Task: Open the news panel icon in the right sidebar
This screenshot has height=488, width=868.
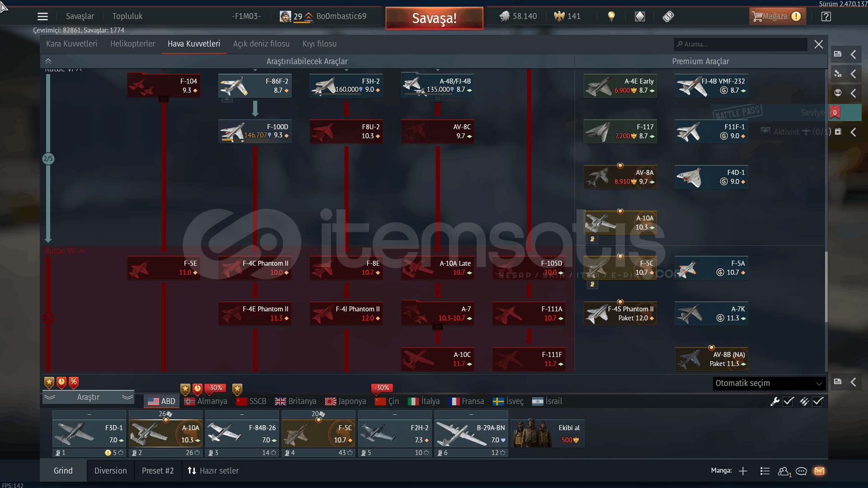Action: coord(838,54)
